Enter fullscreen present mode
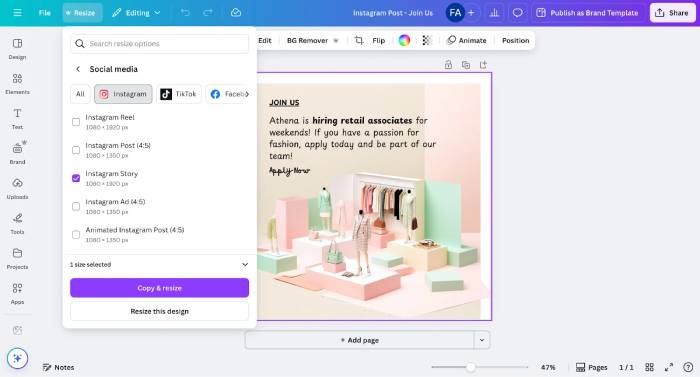Viewport: 700px width, 377px height. (x=668, y=367)
